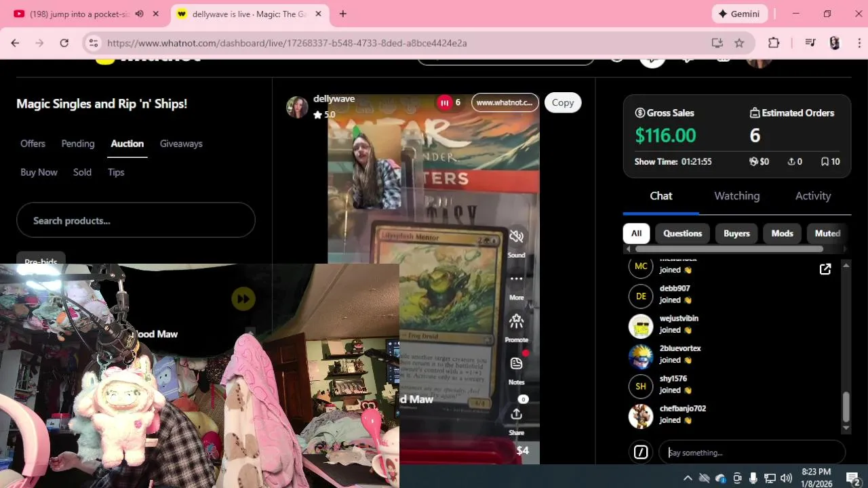This screenshot has width=868, height=488.
Task: Open the Notes panel
Action: [x=516, y=363]
